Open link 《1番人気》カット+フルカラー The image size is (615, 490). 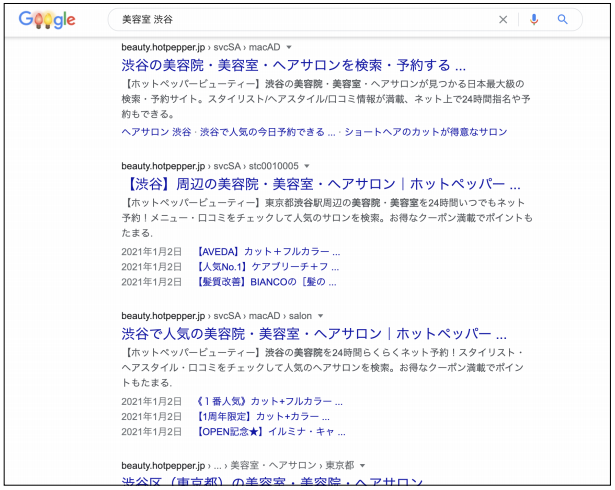pos(269,401)
